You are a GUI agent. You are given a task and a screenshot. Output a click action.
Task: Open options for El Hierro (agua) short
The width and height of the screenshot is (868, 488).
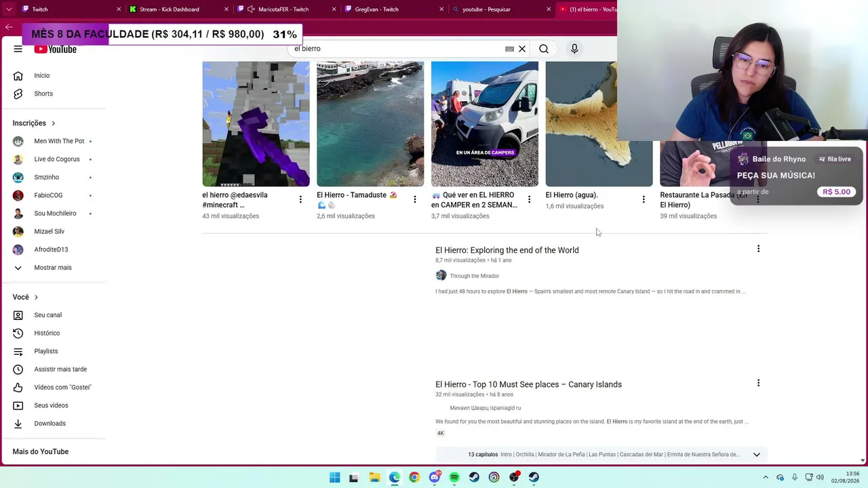click(x=644, y=199)
